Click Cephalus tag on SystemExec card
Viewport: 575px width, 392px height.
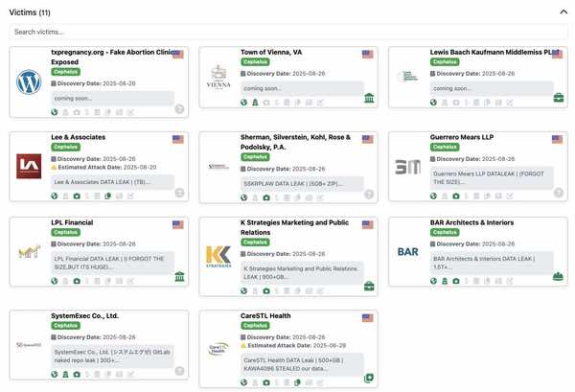tap(65, 326)
